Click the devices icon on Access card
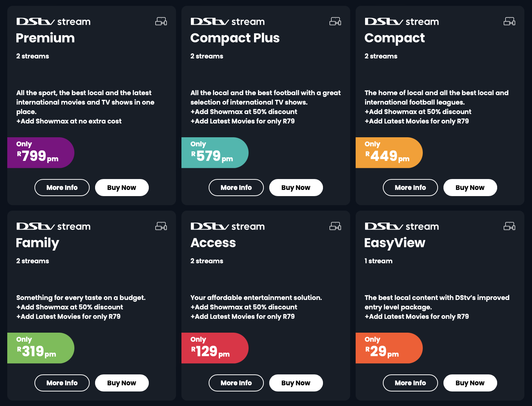This screenshot has height=406, width=532. click(x=335, y=226)
